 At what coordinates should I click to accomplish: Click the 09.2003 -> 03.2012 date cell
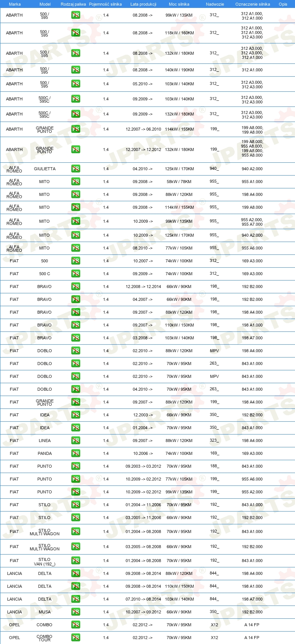tap(143, 466)
